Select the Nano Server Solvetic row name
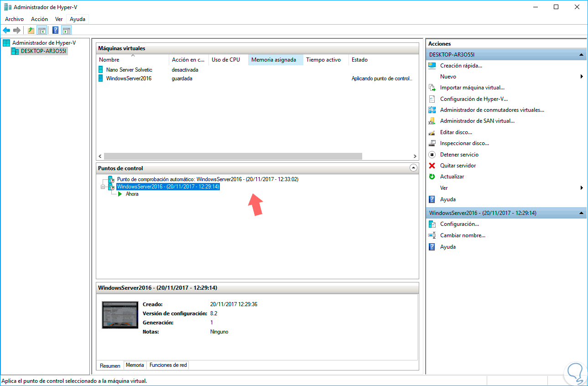The height and width of the screenshot is (386, 588). (129, 70)
